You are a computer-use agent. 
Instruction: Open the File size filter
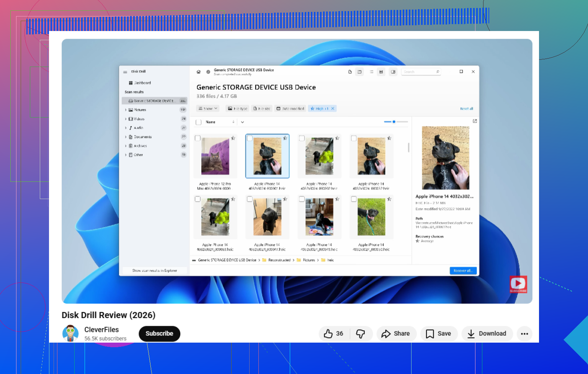pyautogui.click(x=262, y=109)
